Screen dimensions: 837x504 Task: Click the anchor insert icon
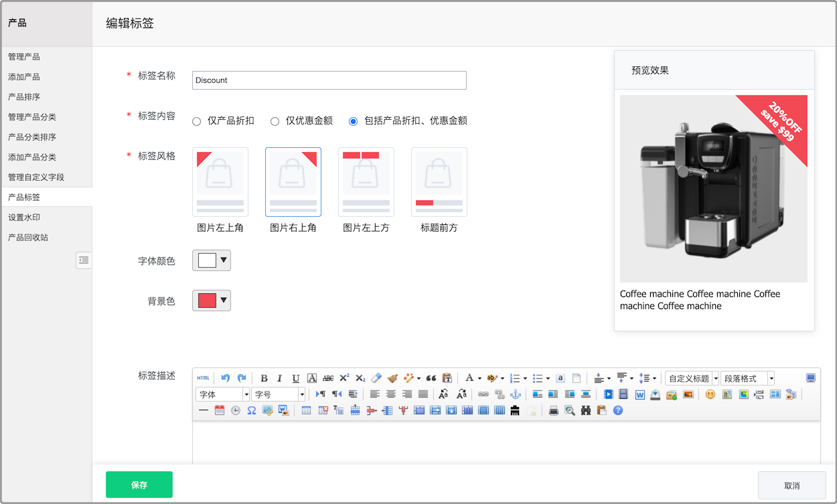(514, 394)
